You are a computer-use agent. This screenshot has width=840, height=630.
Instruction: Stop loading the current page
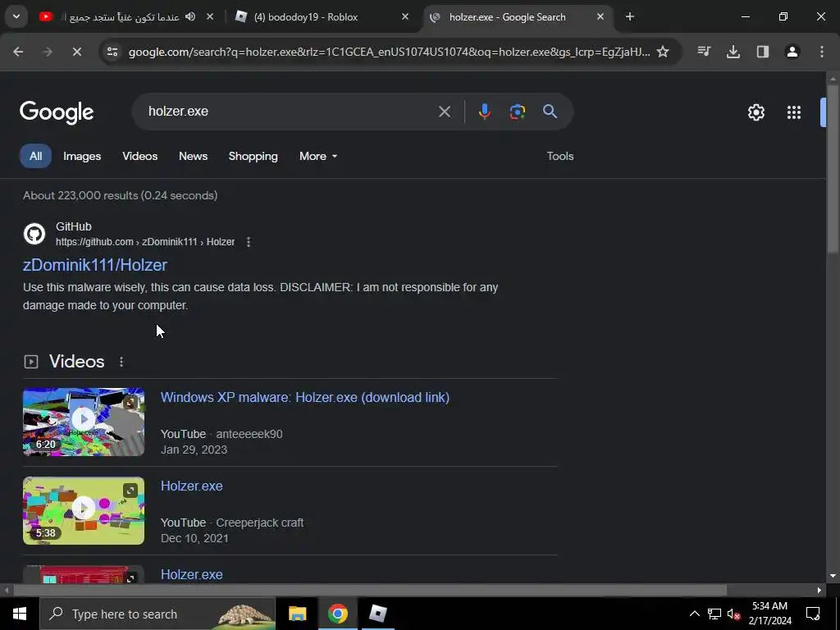coord(76,52)
